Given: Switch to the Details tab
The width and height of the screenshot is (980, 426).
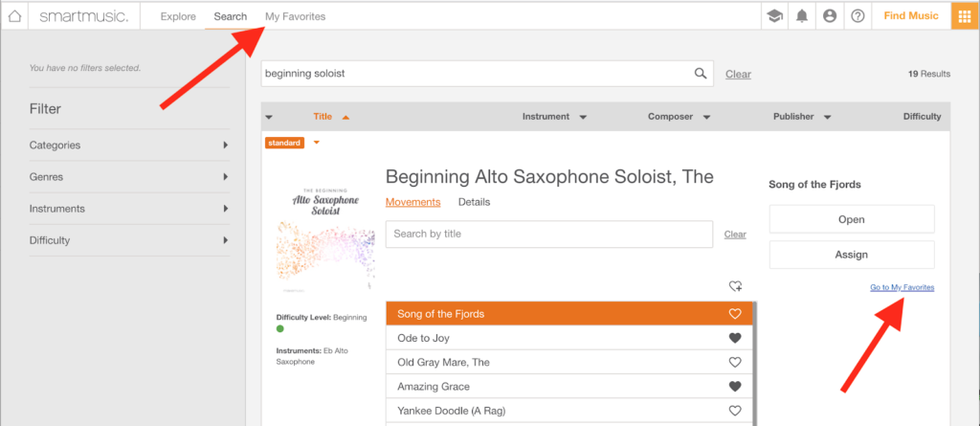Looking at the screenshot, I should tap(474, 202).
